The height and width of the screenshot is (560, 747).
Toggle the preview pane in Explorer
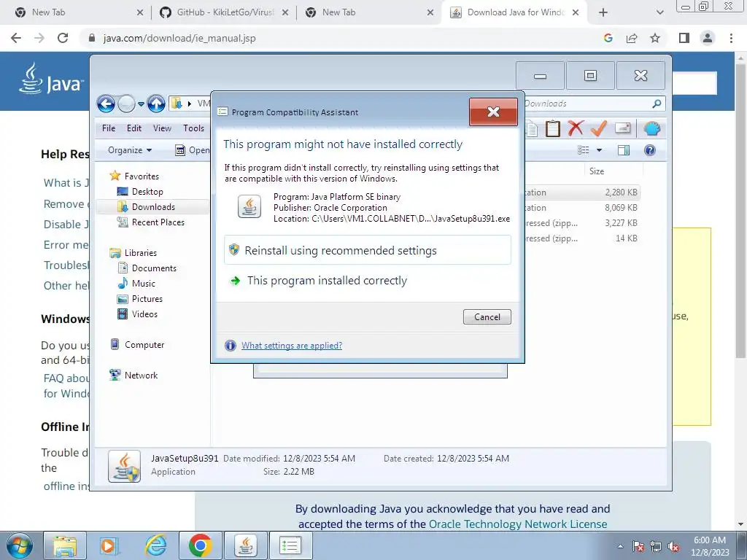[623, 150]
